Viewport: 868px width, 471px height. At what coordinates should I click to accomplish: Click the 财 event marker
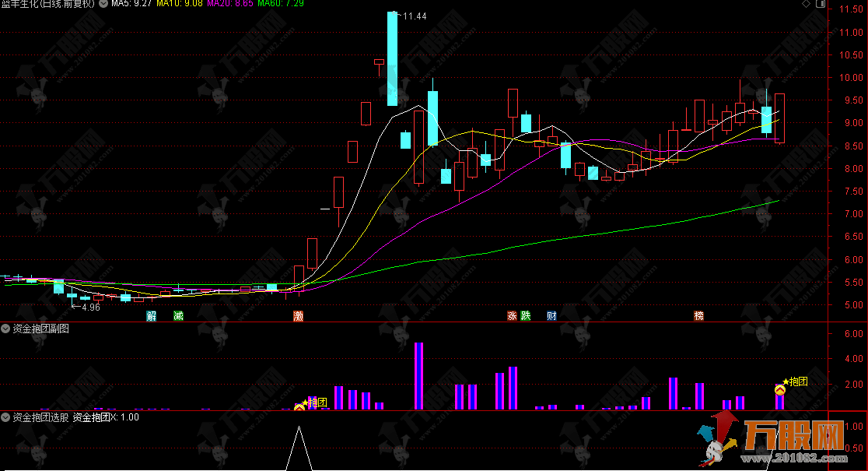[552, 316]
